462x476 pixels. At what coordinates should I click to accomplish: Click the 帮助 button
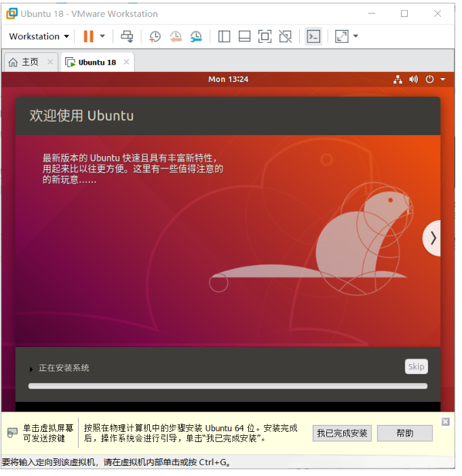(x=404, y=433)
